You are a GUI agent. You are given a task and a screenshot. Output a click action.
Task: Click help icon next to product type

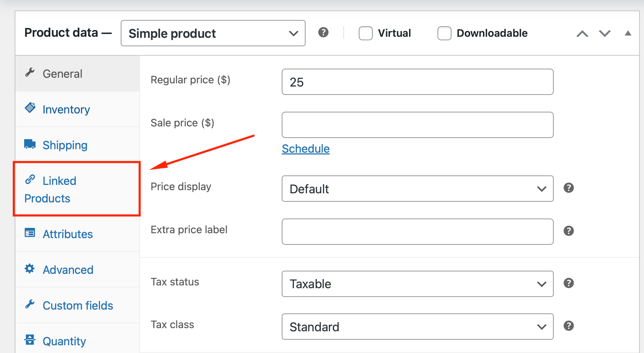[x=323, y=33]
